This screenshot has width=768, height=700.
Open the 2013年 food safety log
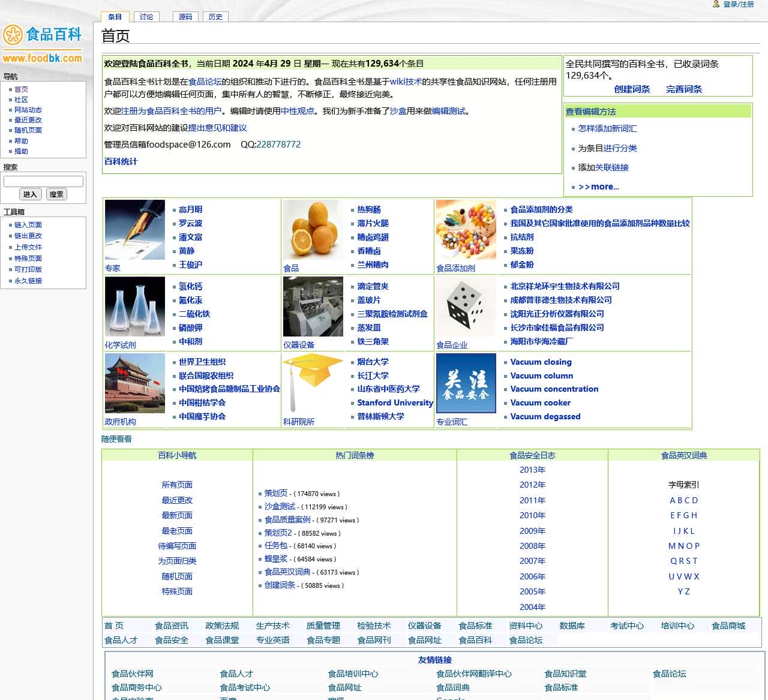[532, 470]
